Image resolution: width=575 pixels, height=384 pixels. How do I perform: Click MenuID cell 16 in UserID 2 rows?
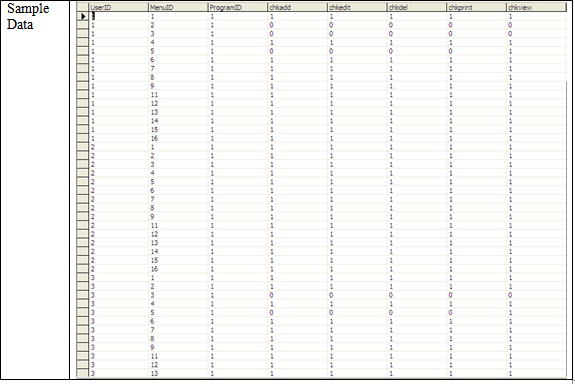tap(178, 269)
